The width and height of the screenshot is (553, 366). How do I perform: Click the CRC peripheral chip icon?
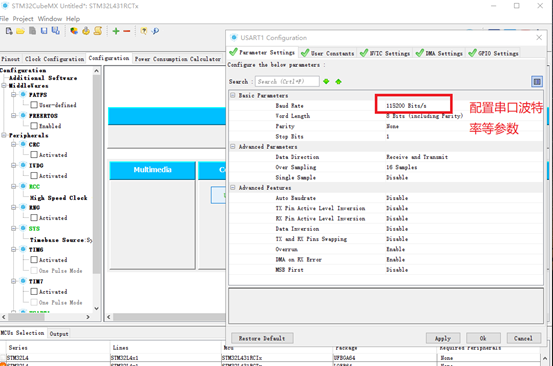click(23, 144)
